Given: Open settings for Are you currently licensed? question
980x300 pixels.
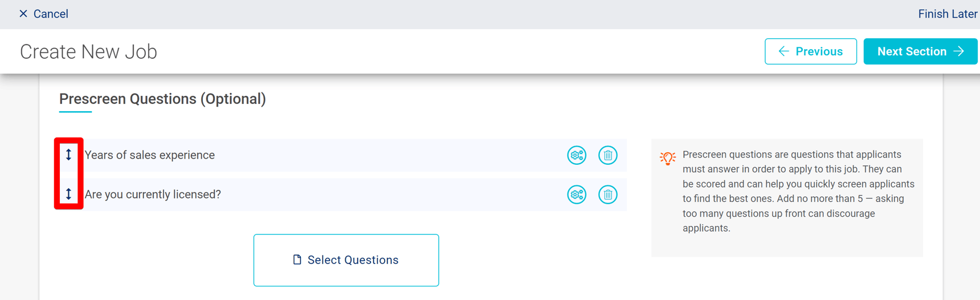Looking at the screenshot, I should coord(577,194).
